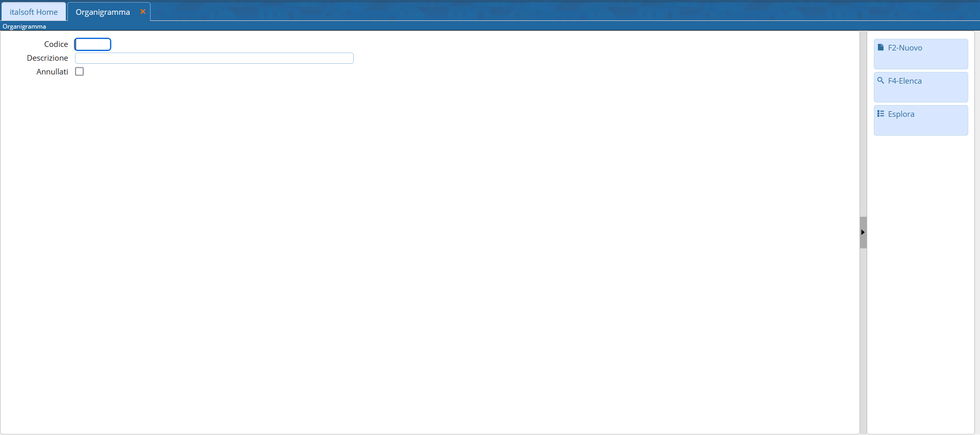Viewport: 980px width, 435px height.
Task: Click the Organigramma panel title bar
Action: (490, 27)
